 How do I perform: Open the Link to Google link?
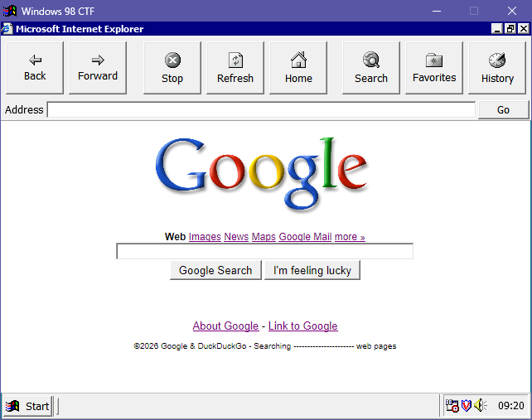303,326
